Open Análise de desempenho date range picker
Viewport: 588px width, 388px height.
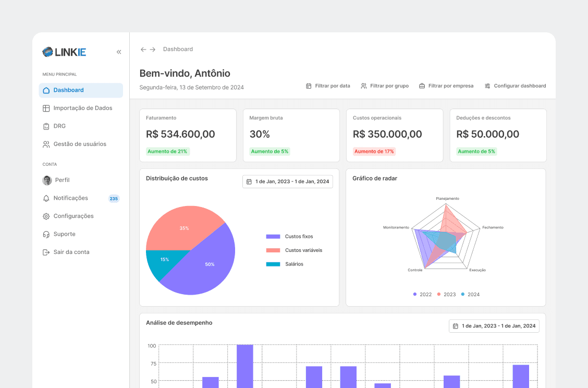494,326
